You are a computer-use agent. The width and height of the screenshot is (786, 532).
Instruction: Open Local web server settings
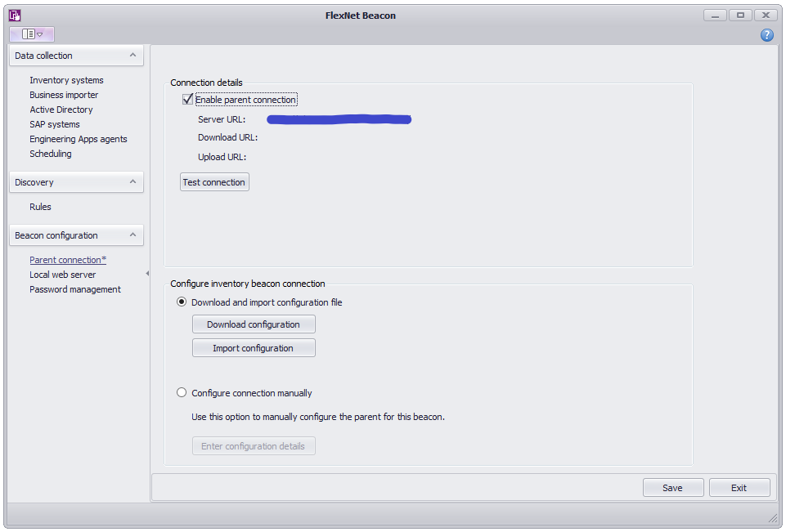click(63, 275)
